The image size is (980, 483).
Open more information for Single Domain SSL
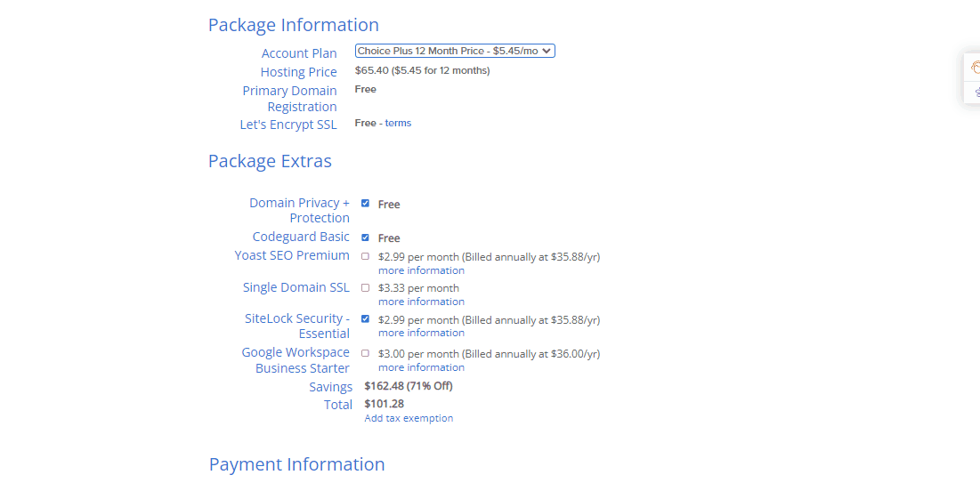421,302
